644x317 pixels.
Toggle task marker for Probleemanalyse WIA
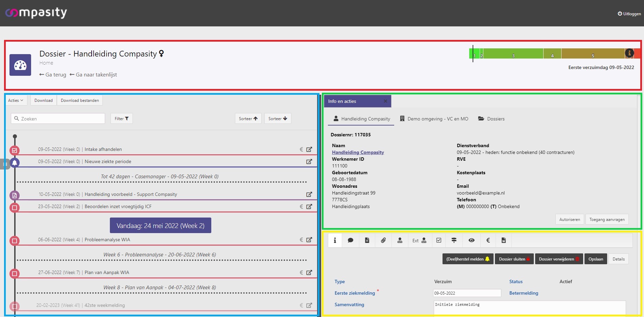click(15, 241)
